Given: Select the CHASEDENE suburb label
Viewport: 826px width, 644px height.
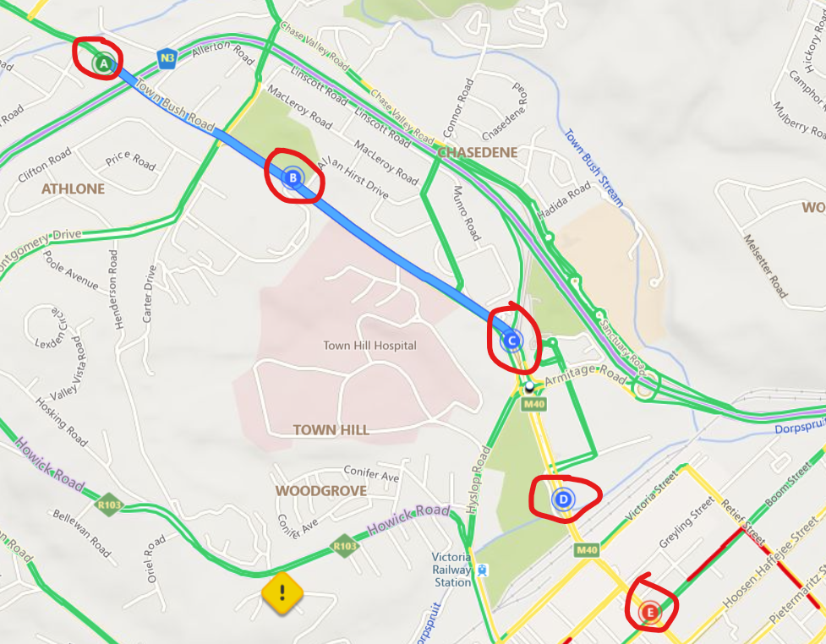Looking at the screenshot, I should click(x=478, y=153).
